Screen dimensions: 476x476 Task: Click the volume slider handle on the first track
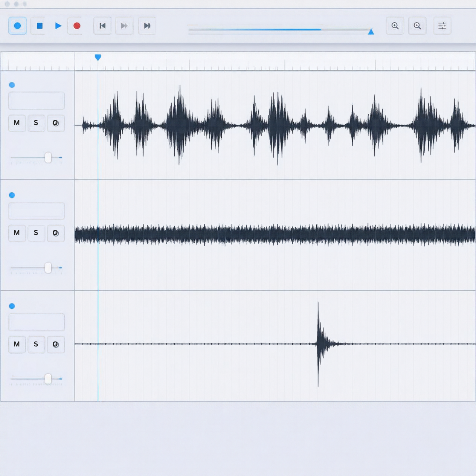click(x=48, y=157)
